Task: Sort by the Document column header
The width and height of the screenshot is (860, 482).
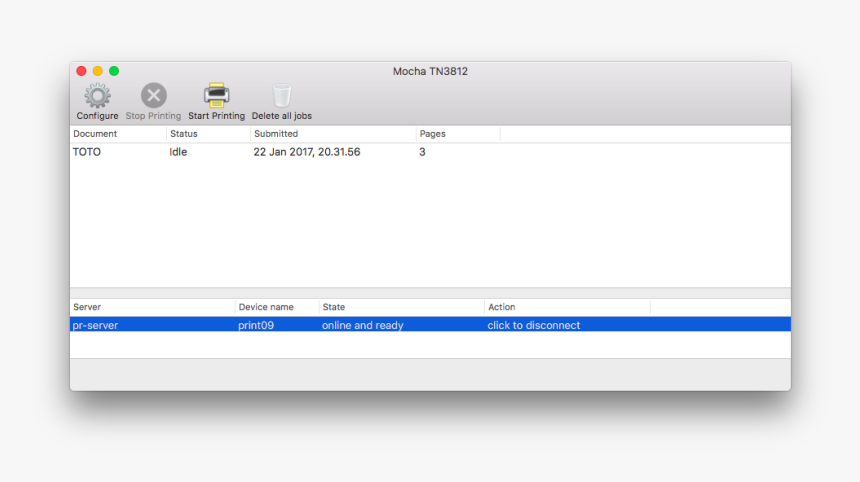Action: click(118, 134)
